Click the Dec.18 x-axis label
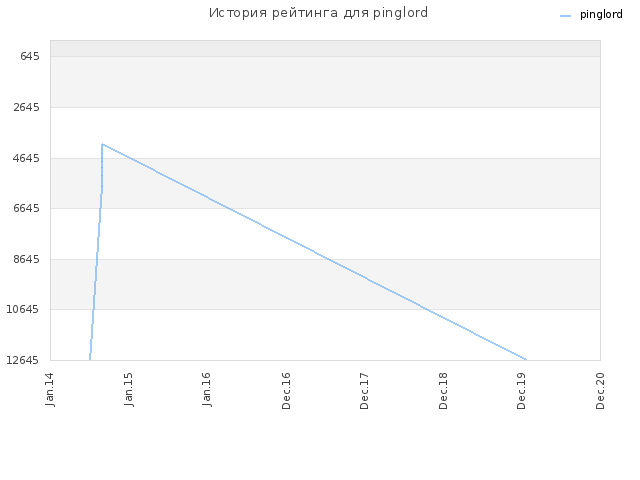 click(443, 391)
